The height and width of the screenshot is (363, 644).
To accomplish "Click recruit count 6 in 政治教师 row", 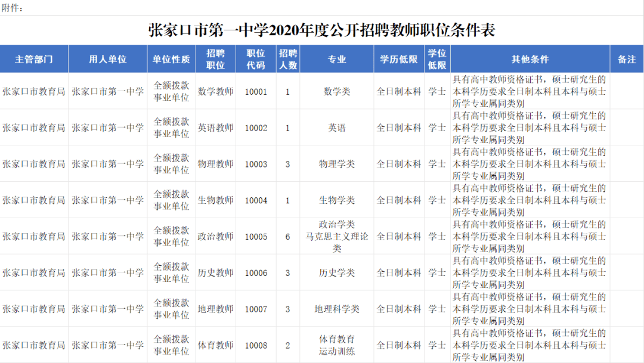I will click(287, 237).
